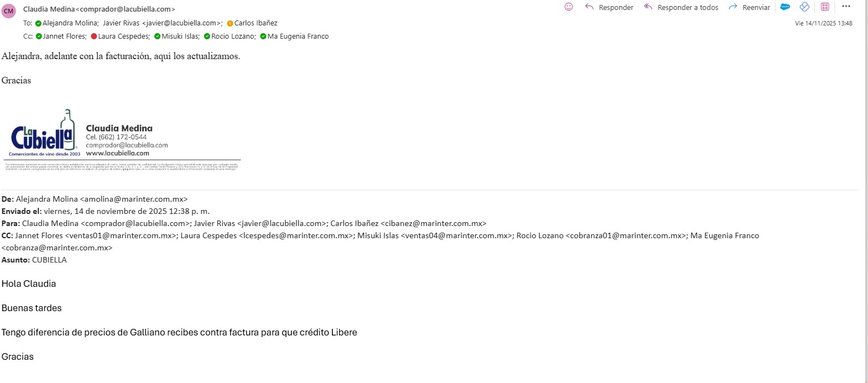Open the Salesforce add-in icon
The width and height of the screenshot is (868, 383).
(x=785, y=7)
